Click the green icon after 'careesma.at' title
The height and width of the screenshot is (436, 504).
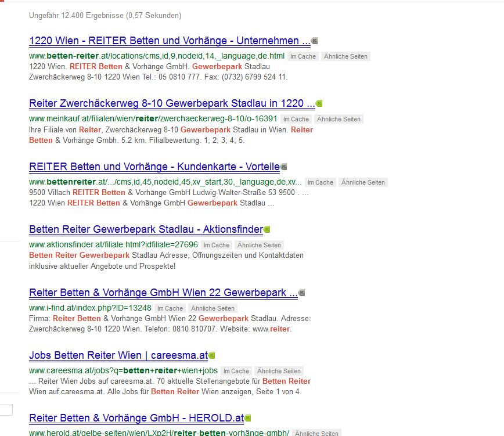(211, 355)
